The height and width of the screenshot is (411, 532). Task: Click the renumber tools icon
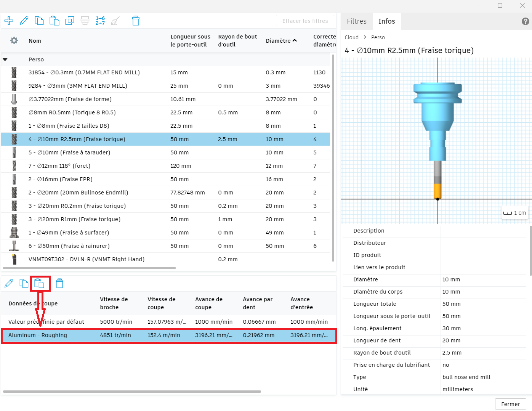tap(100, 21)
